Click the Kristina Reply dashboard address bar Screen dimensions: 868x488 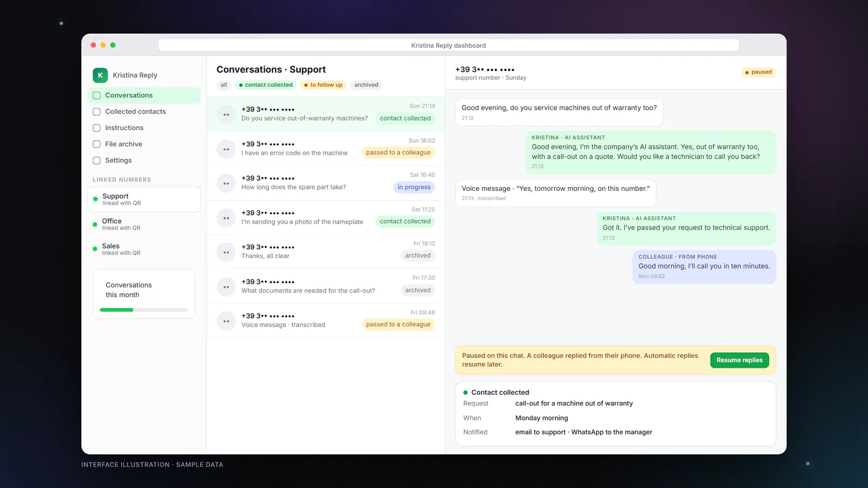pos(449,46)
